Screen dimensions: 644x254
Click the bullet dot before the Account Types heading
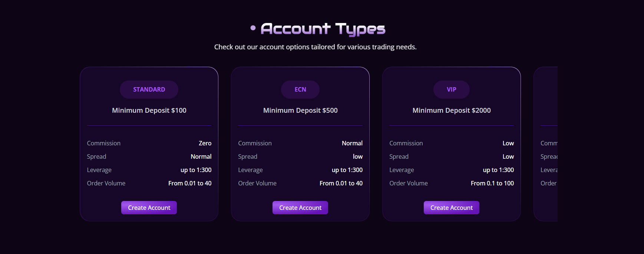tap(253, 28)
